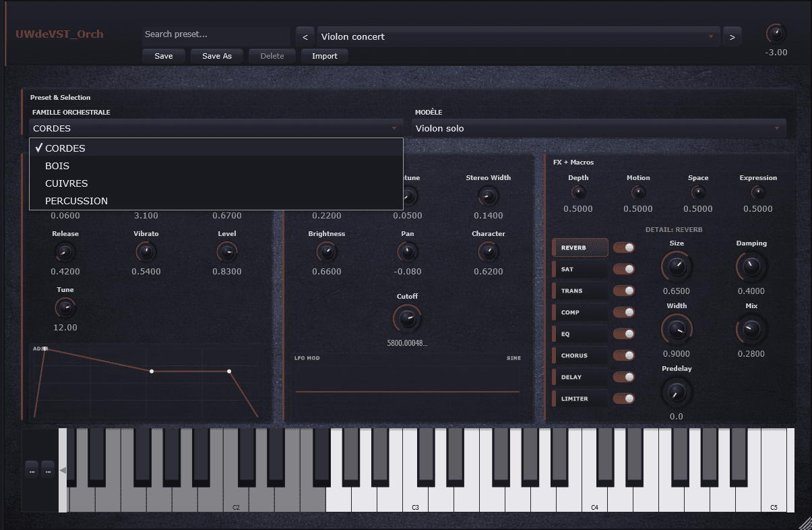Image resolution: width=812 pixels, height=530 pixels.
Task: Click the Search preset input field
Action: pos(216,34)
